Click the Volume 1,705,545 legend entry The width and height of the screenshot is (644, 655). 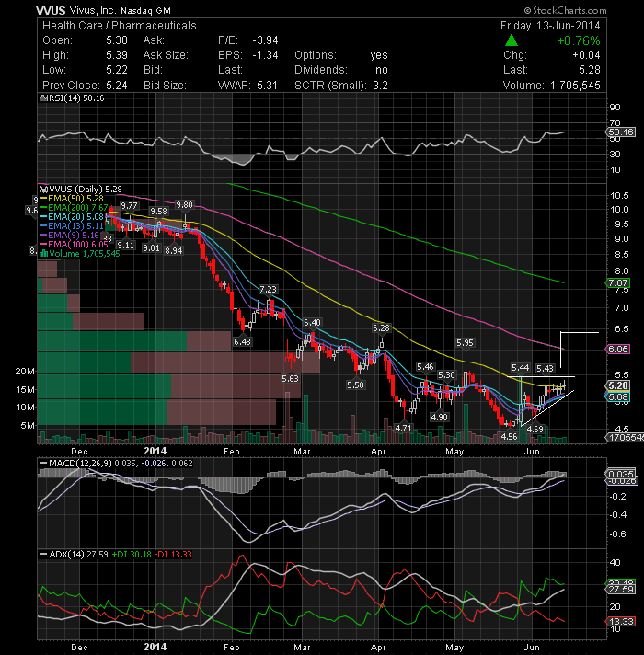pos(79,254)
